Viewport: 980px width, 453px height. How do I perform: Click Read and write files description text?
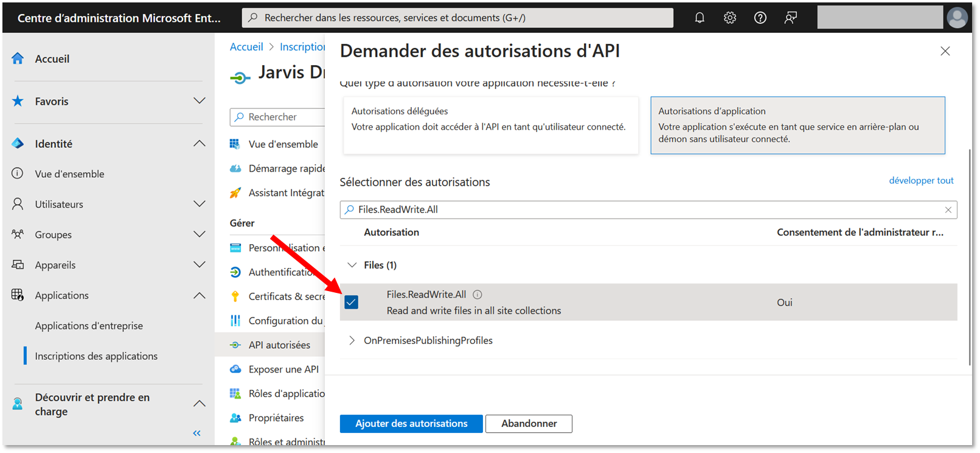point(474,311)
